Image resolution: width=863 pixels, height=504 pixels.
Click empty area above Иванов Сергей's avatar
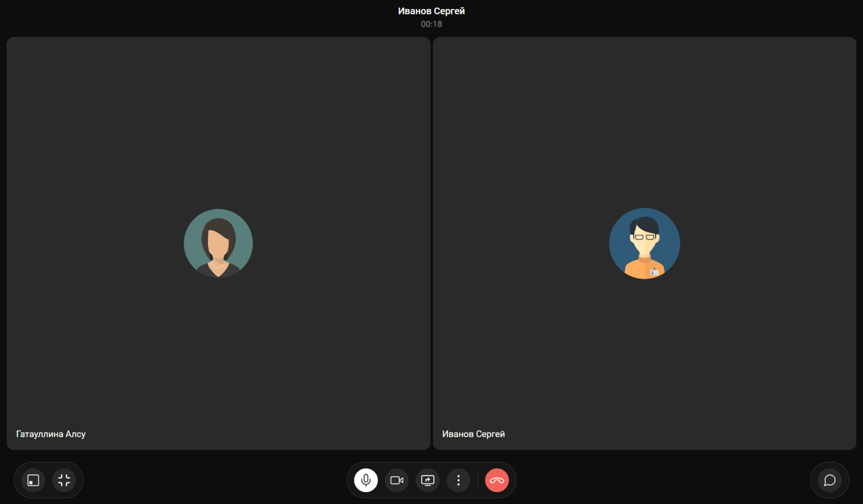[x=644, y=119]
